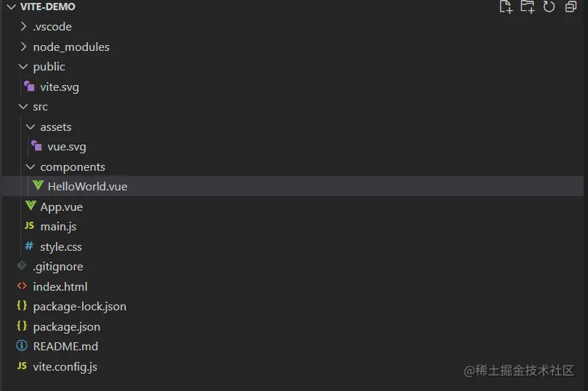Screen dimensions: 588x391
Task: Click the info icon beside README.md
Action: click(22, 346)
